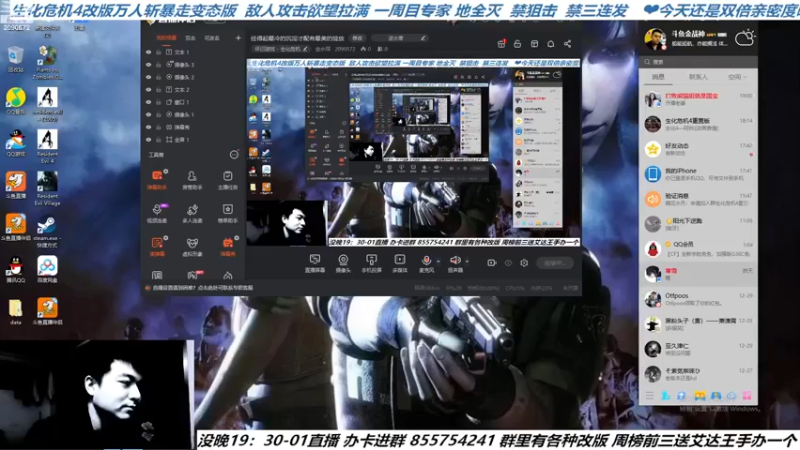Open 榜单助手 tool

click(x=228, y=213)
